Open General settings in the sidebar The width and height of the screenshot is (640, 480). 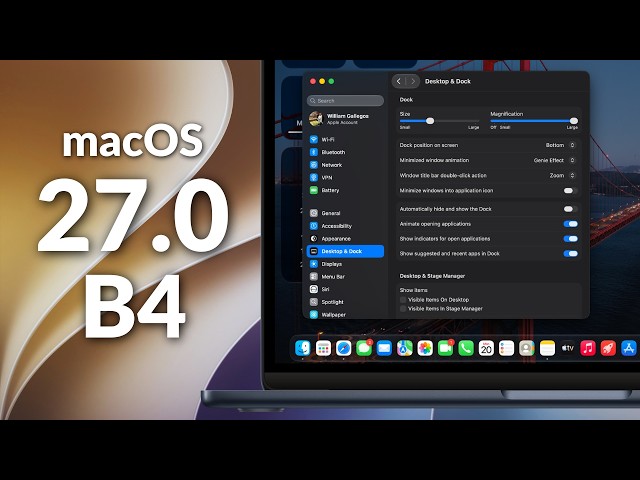pos(345,213)
